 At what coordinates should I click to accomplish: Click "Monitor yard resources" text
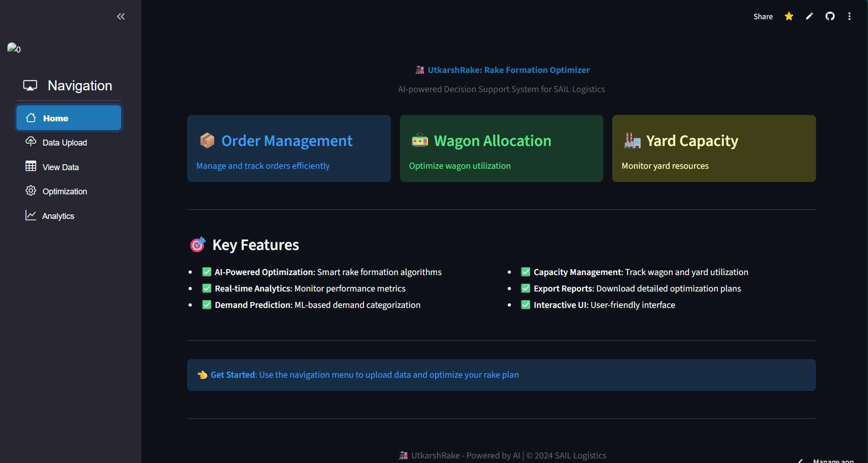tap(665, 166)
